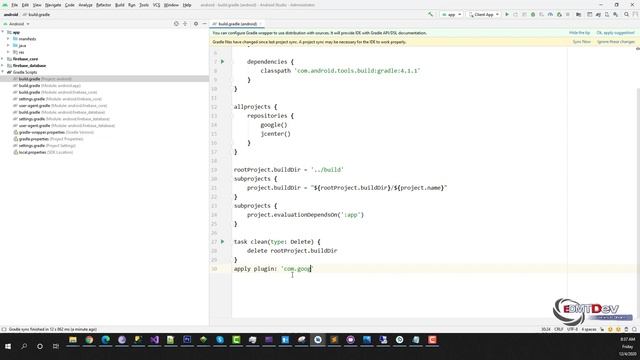Screen dimensions: 640x360
Task: Click the Debug app bug icon
Action: [x=533, y=14]
